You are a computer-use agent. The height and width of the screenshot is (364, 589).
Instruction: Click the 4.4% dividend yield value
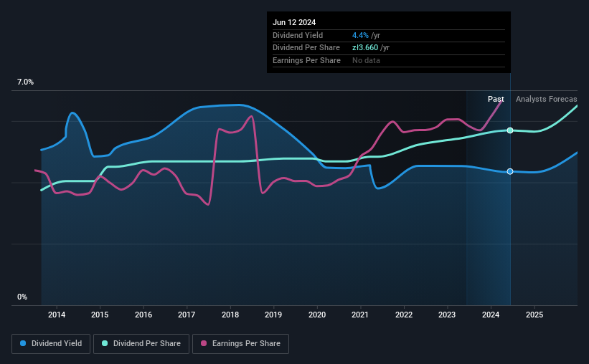click(360, 35)
